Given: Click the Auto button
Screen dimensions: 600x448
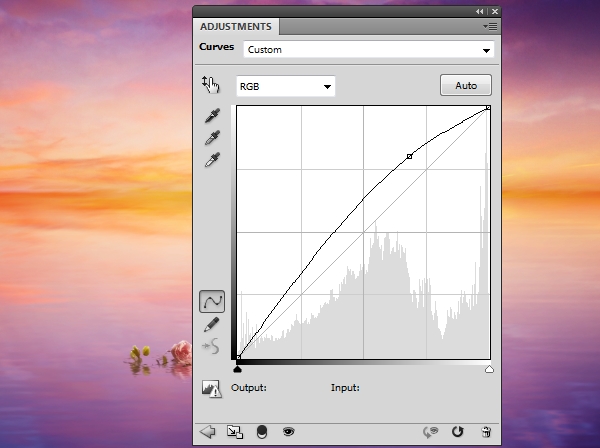Looking at the screenshot, I should tap(466, 85).
